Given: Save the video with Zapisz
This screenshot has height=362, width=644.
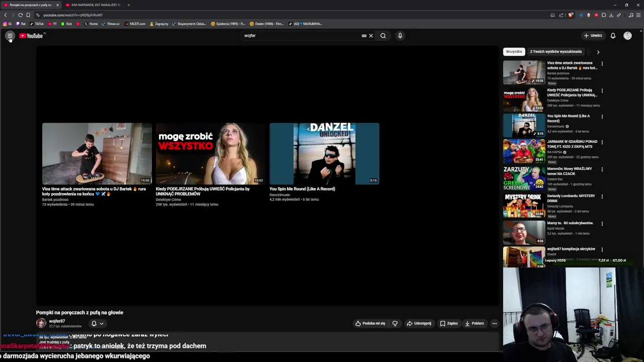Looking at the screenshot, I should tap(449, 323).
